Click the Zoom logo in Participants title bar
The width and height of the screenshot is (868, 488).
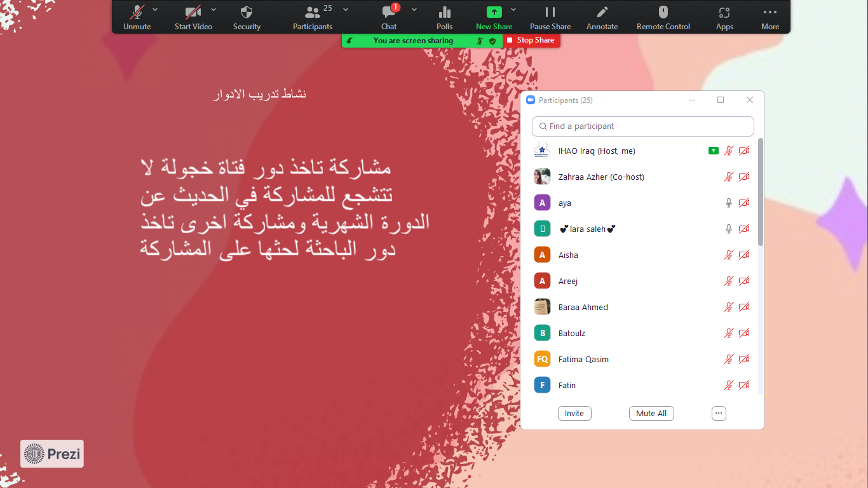click(x=531, y=100)
